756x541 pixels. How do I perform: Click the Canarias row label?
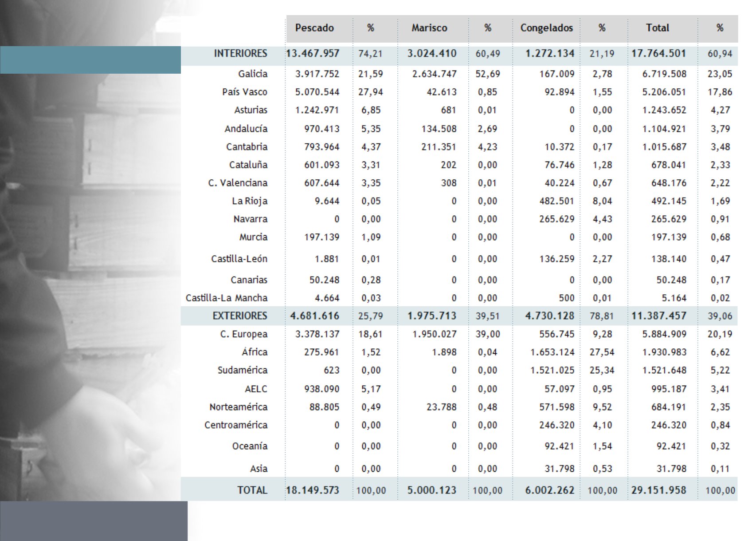point(249,280)
